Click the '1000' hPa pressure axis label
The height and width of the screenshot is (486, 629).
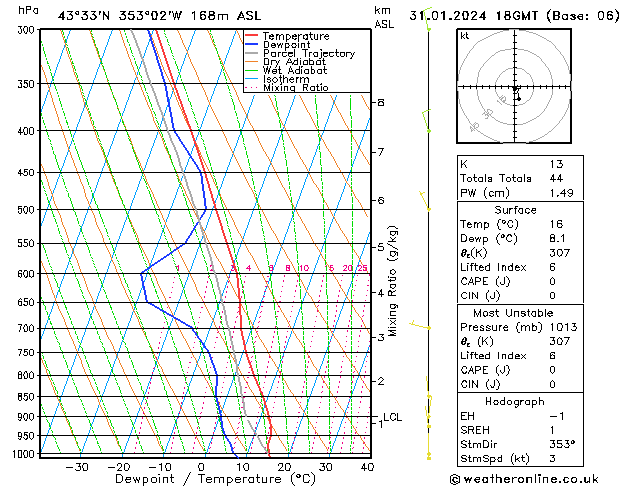coord(24,454)
